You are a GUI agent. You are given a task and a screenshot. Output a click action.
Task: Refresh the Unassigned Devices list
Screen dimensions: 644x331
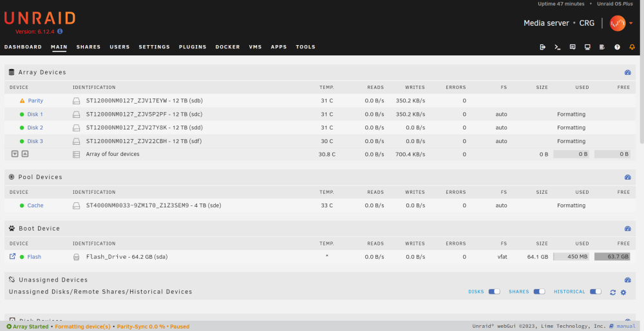(613, 292)
